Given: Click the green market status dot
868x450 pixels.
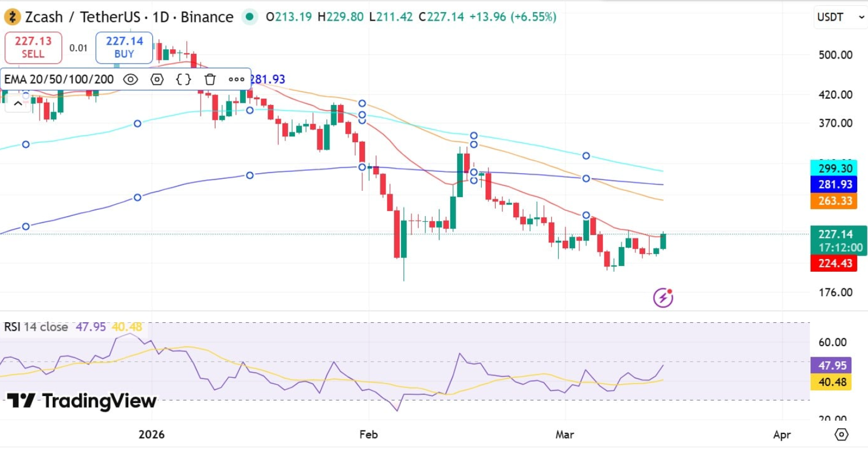Looking at the screenshot, I should (249, 17).
